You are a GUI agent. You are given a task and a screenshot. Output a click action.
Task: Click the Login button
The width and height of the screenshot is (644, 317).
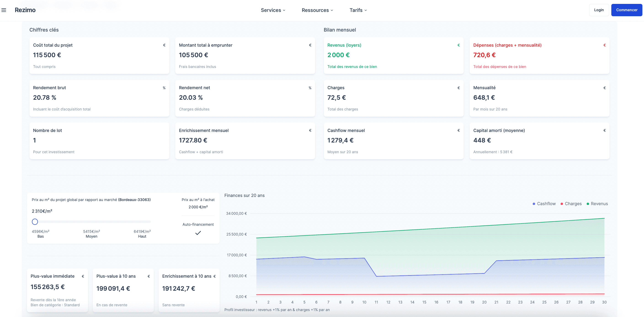[x=599, y=10]
